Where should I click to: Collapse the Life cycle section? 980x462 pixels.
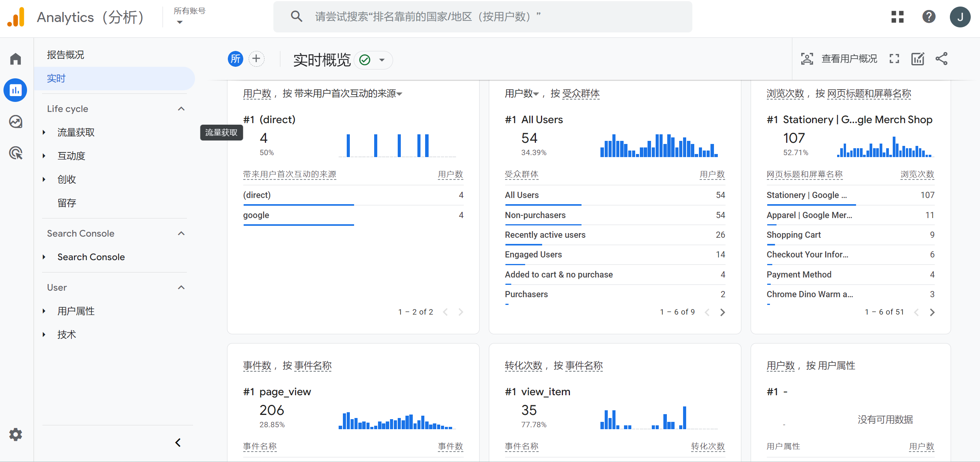tap(182, 108)
